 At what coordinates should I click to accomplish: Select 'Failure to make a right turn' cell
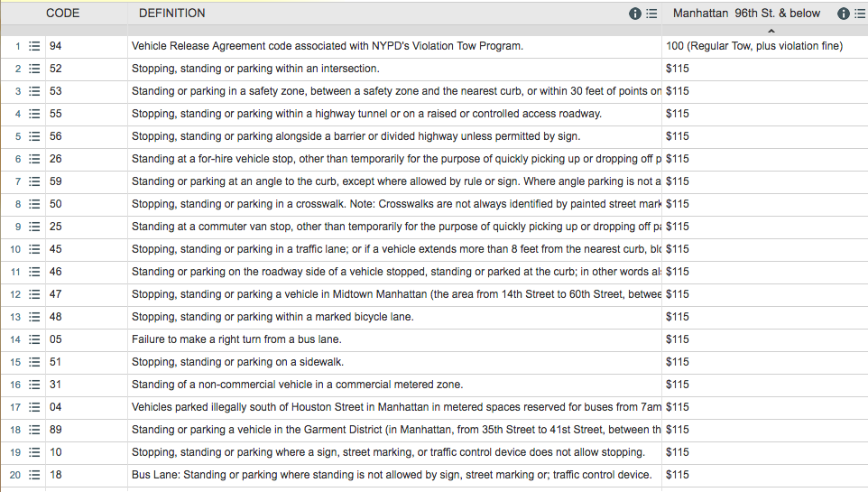click(394, 339)
